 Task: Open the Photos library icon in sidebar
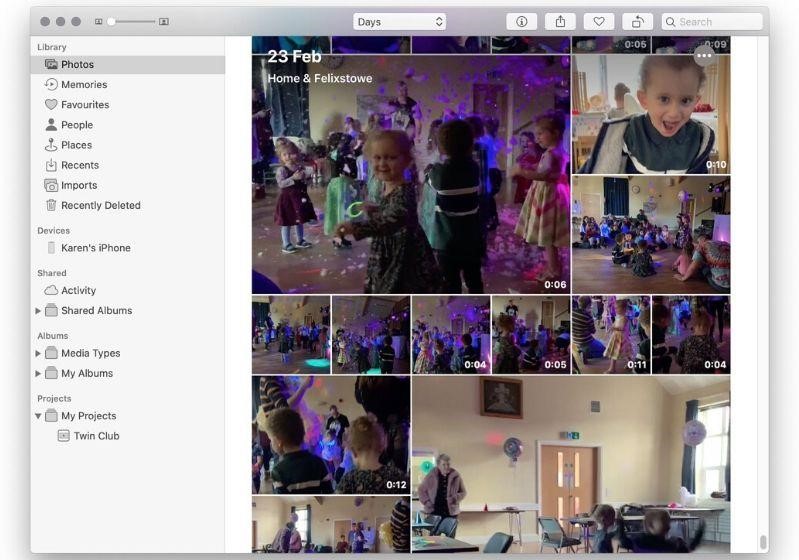[x=51, y=64]
